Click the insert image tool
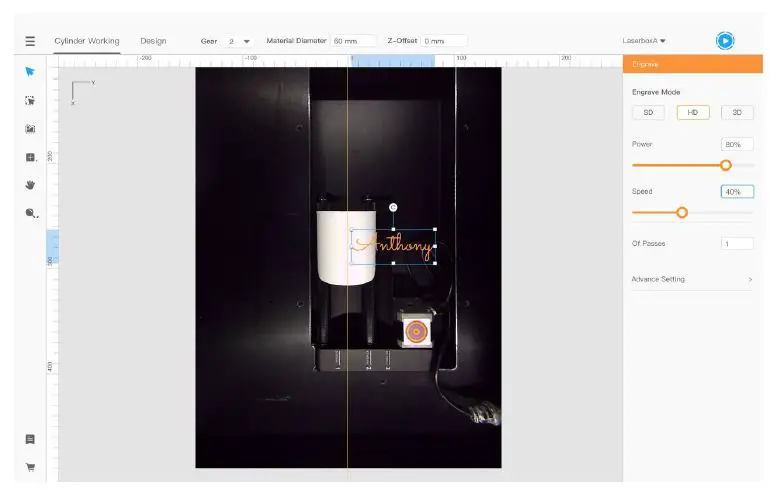 30,129
